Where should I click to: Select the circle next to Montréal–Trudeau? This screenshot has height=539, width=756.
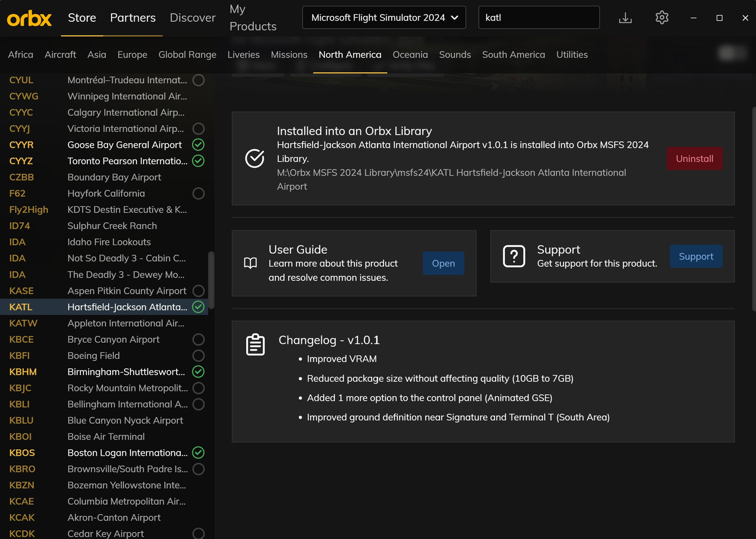click(x=198, y=80)
